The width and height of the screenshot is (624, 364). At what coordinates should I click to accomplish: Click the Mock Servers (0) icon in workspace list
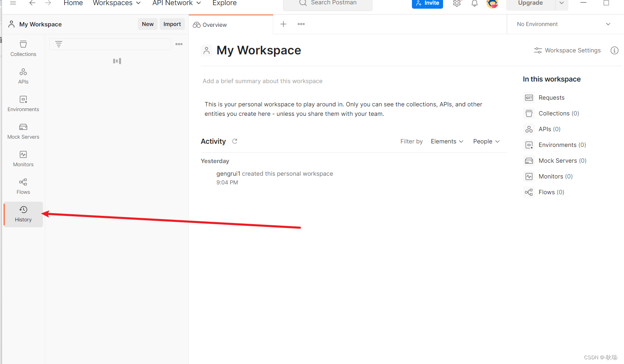(529, 161)
